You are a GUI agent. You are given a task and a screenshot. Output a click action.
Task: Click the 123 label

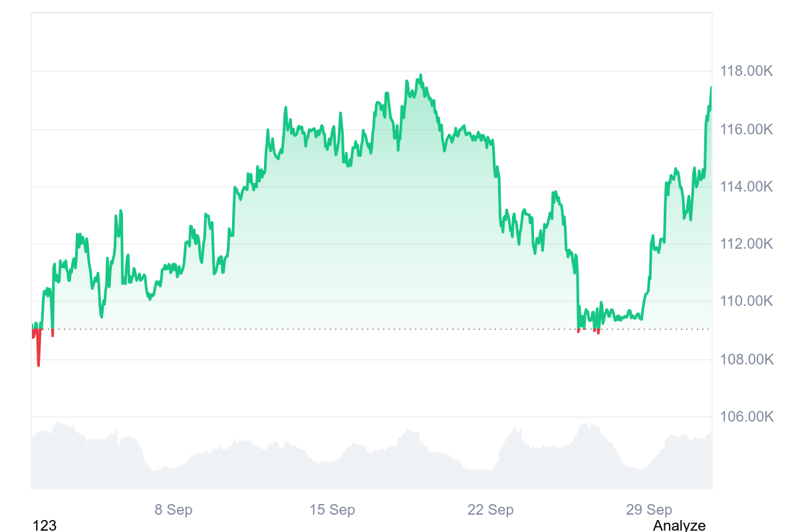pyautogui.click(x=45, y=525)
